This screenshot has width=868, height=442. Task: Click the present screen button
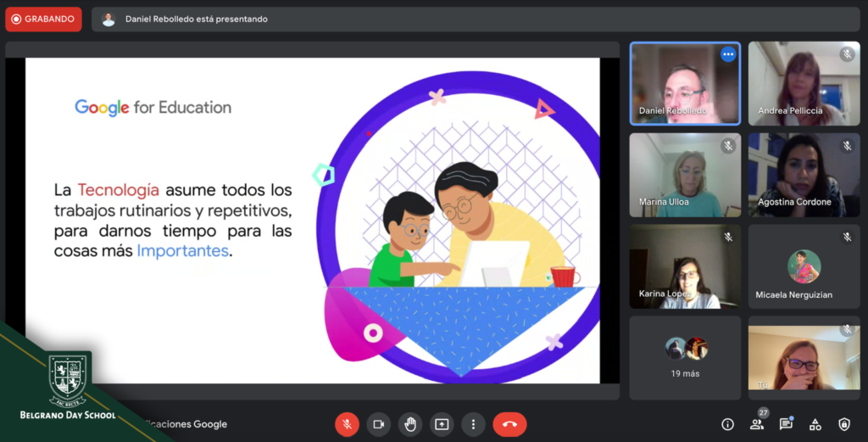click(442, 424)
